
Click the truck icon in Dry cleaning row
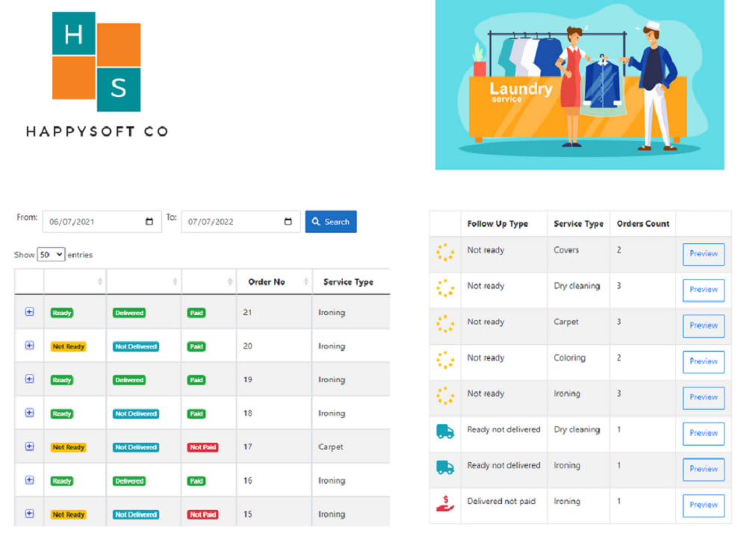pos(445,432)
